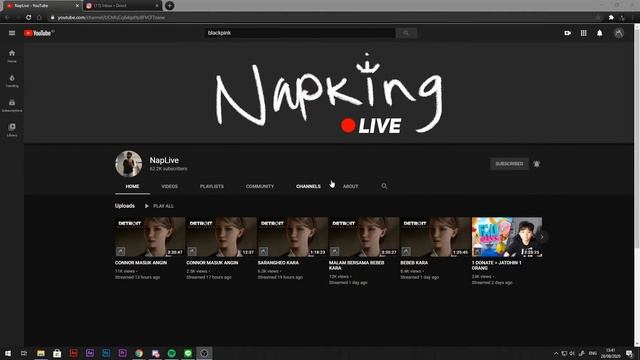Open Trending in the left sidebar
This screenshot has height=360, width=640.
coord(12,81)
